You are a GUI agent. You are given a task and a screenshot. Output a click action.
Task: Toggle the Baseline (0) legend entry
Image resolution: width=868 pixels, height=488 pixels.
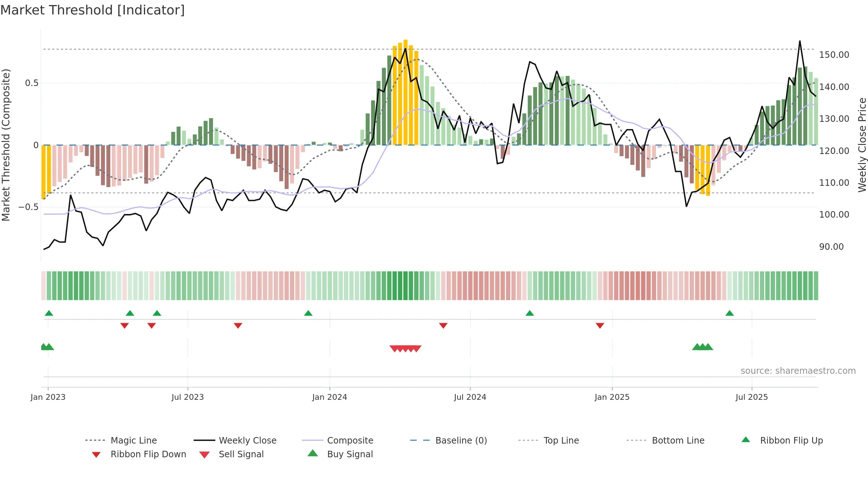click(448, 440)
